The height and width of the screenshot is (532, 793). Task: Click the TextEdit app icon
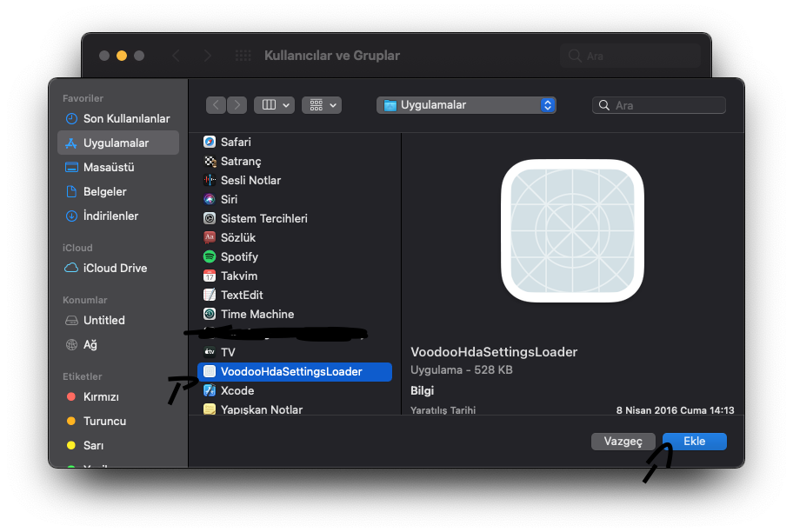coord(210,295)
